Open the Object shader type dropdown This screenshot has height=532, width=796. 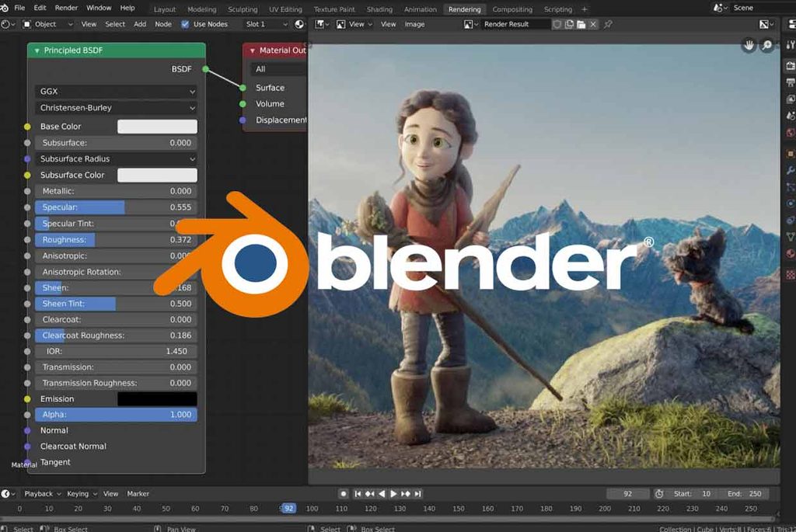[x=47, y=24]
